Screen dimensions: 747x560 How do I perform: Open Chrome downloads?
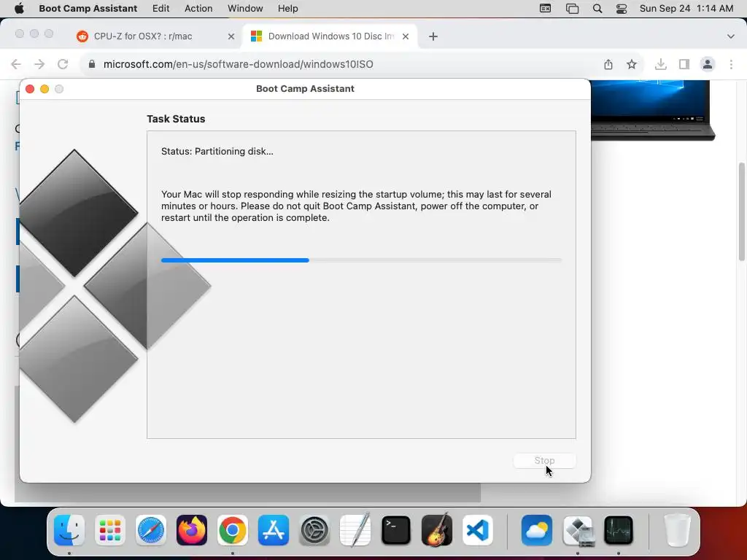coord(660,64)
